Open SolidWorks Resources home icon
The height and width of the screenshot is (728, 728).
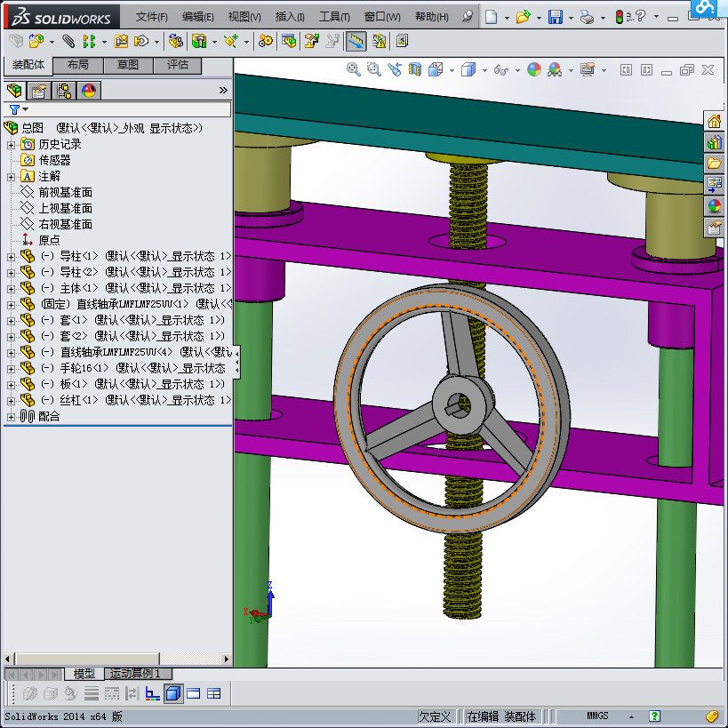[715, 122]
